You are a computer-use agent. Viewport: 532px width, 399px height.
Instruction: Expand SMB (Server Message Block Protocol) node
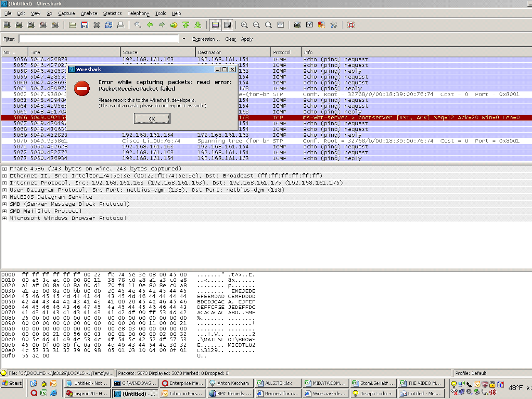click(5, 204)
